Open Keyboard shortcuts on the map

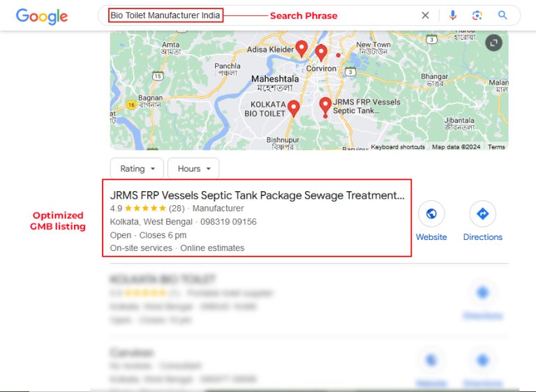(x=398, y=147)
